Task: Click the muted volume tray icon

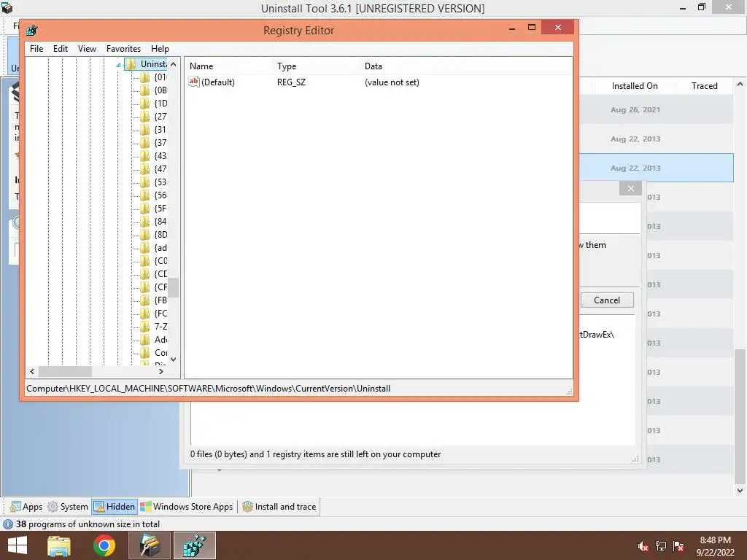Action: point(643,546)
